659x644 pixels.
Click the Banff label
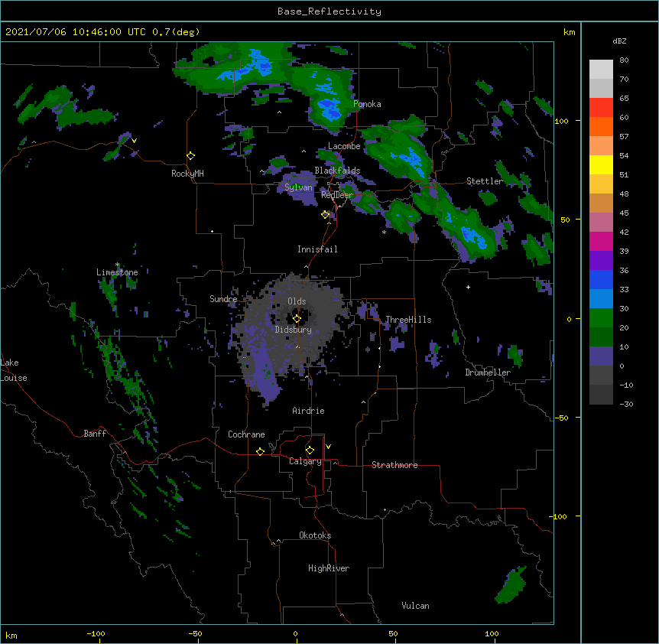click(x=95, y=434)
